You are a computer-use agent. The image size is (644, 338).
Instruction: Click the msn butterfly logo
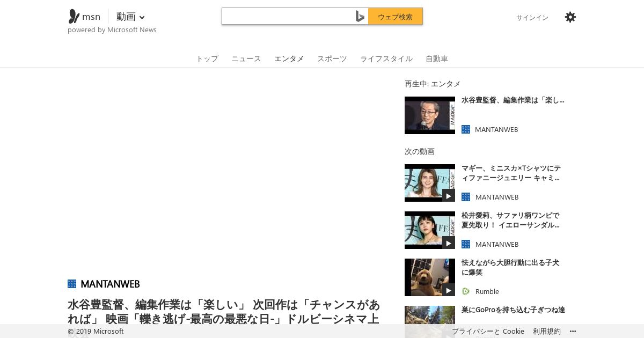pos(74,17)
